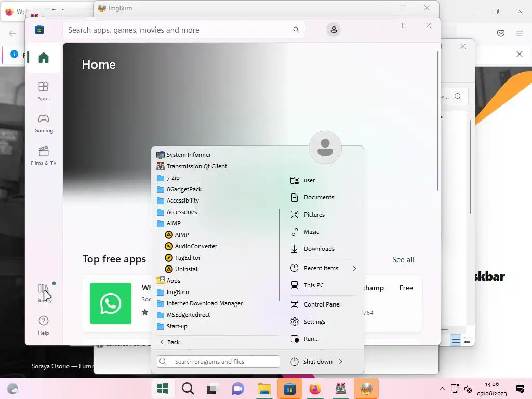The height and width of the screenshot is (399, 532).
Task: Launch the AIMP player entry
Action: point(177,235)
